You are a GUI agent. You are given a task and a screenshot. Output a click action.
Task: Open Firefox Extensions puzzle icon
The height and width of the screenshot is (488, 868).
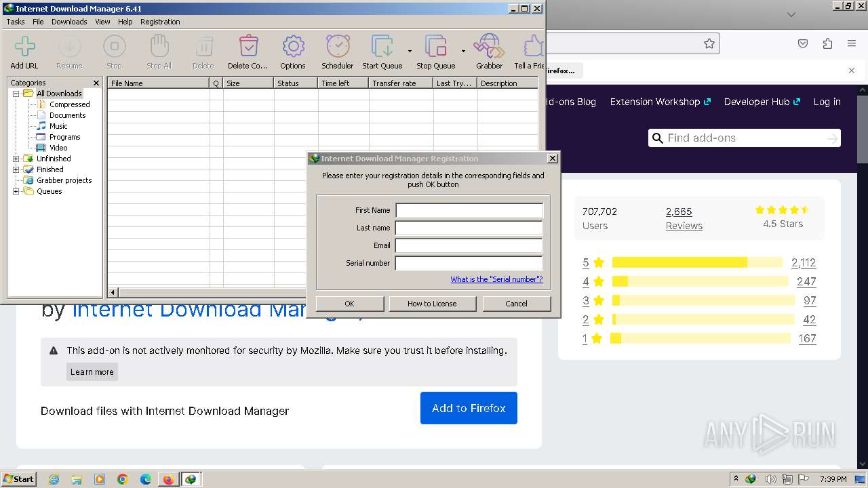827,43
